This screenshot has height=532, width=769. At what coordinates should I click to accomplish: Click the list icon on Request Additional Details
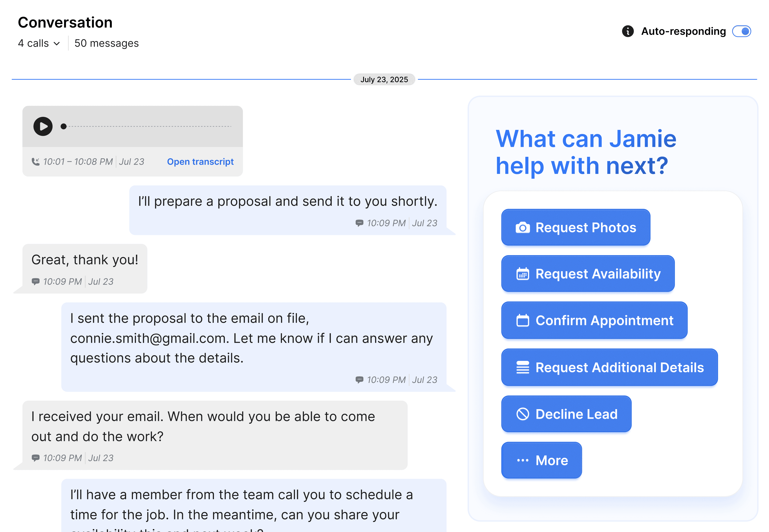coord(523,367)
